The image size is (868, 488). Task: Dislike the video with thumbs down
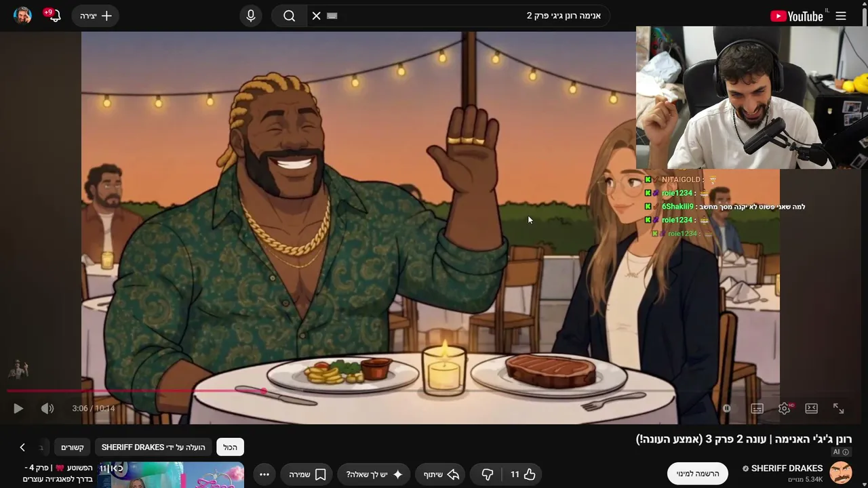point(488,474)
